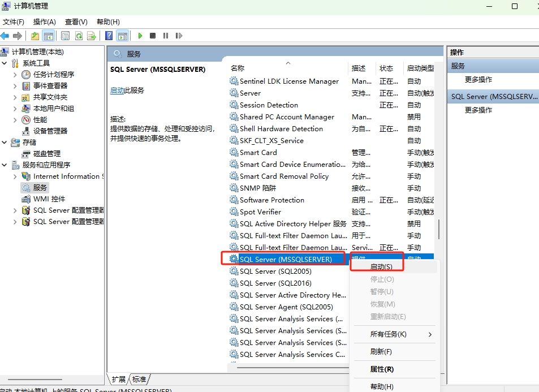Select SQL Server (SQL2016) service
This screenshot has height=392, width=539.
click(x=275, y=283)
